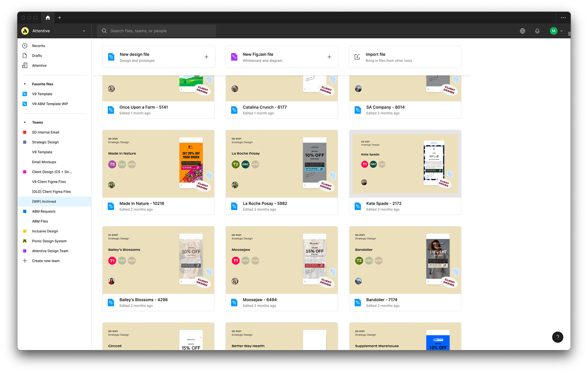Screen dimensions: 588x373
Task: Click plus on New FigJam file
Action: pyautogui.click(x=329, y=57)
